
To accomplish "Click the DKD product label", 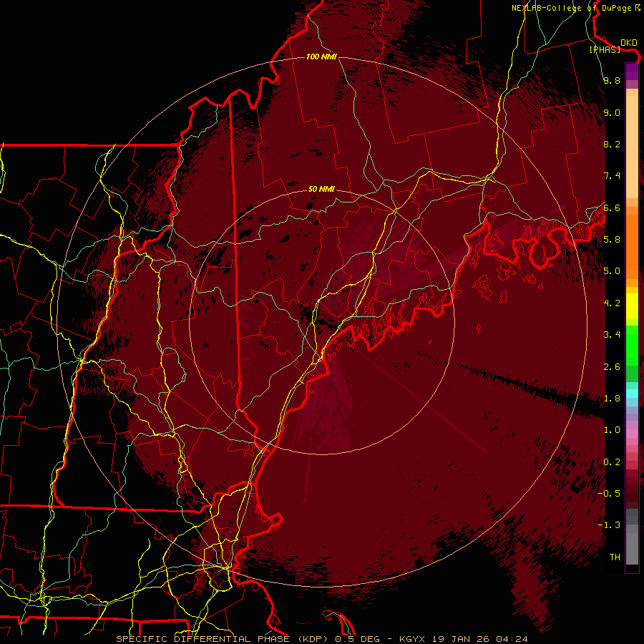I will (628, 43).
